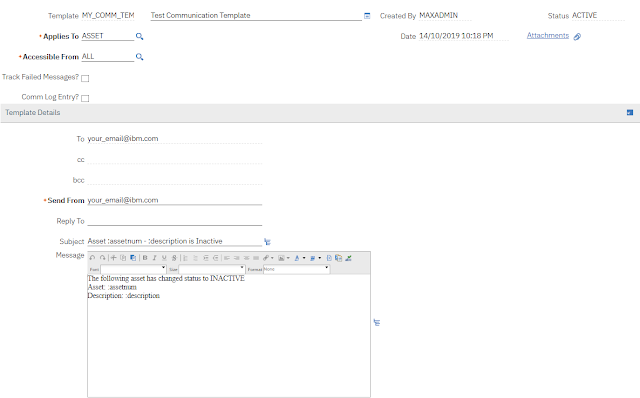640x398 pixels.
Task: Click the background highlight color icon
Action: point(313,258)
